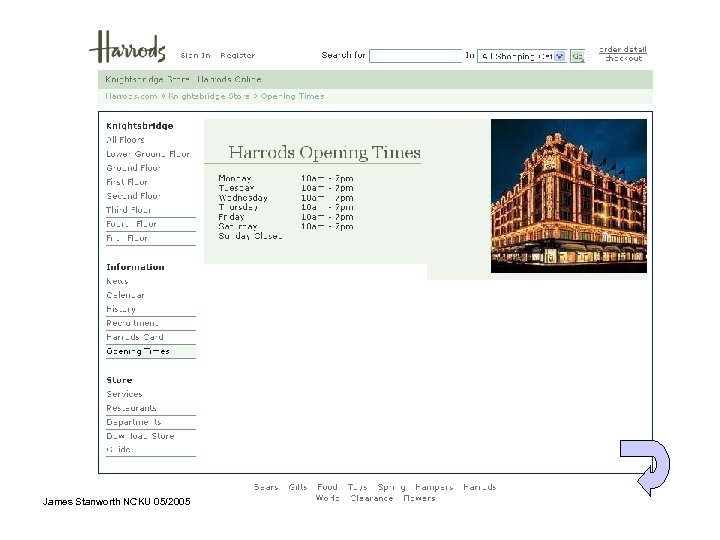Click Harrods.com in the breadcrumb

click(x=131, y=96)
